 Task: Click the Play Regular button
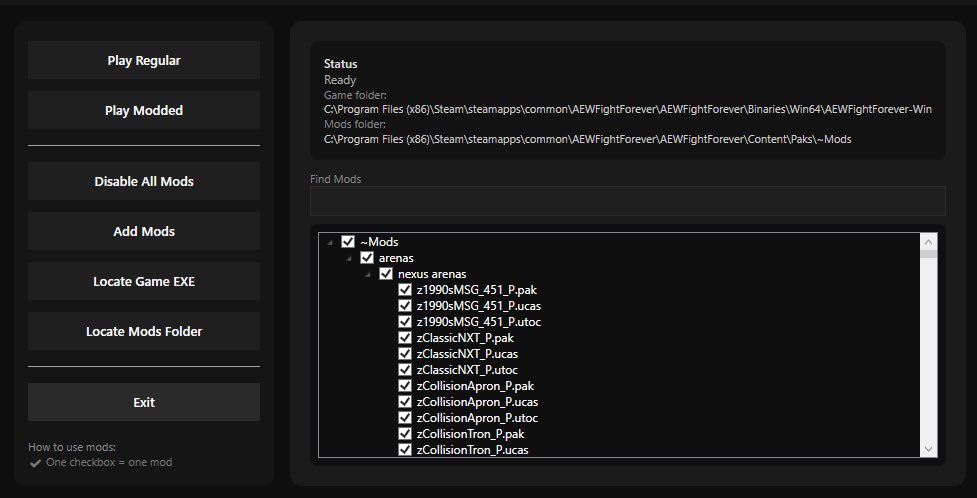coord(144,60)
